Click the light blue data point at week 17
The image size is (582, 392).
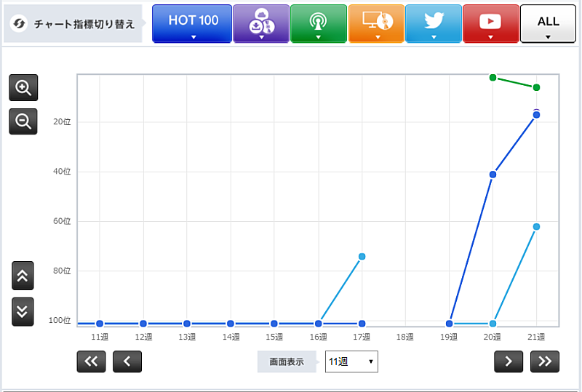tap(362, 257)
